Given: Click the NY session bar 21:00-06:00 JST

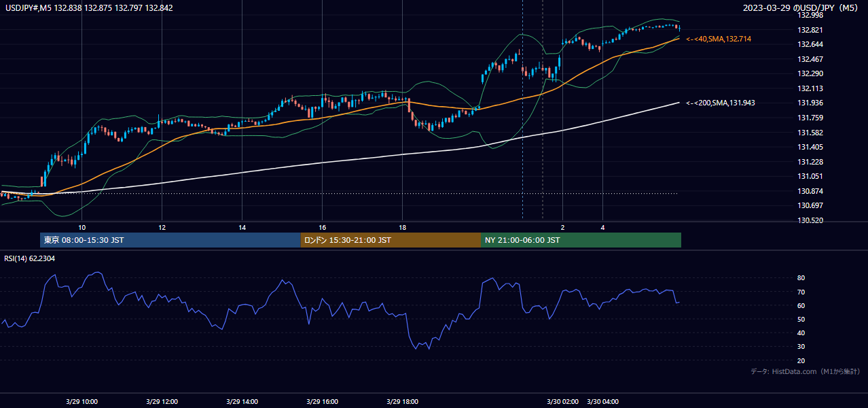Looking at the screenshot, I should [x=581, y=240].
